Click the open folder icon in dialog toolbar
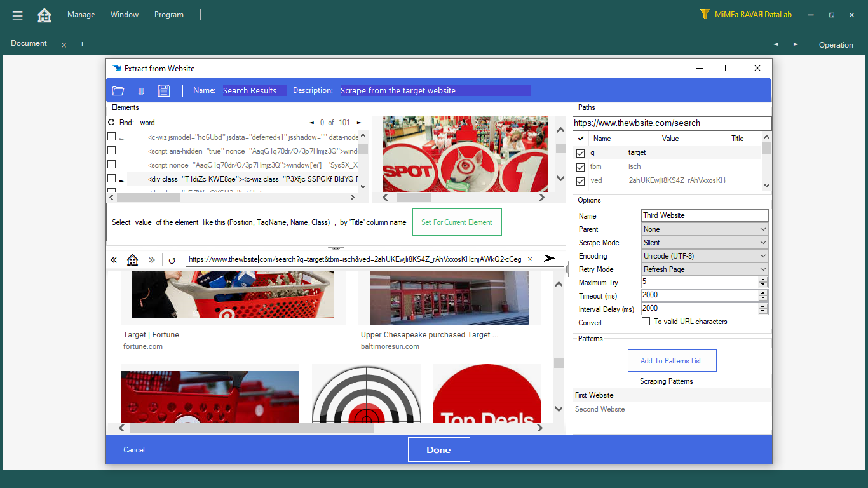Viewport: 868px width, 488px height. (x=118, y=91)
